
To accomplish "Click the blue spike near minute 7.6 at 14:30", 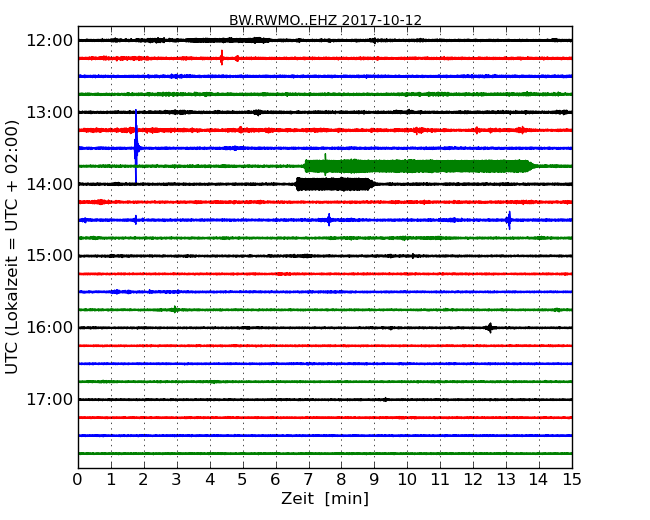I will 329,220.
